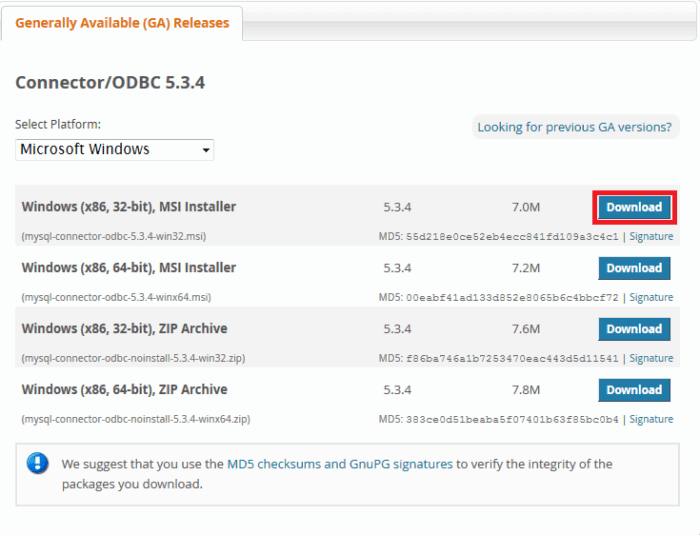Open Signature link for win32.msi file
This screenshot has width=700, height=535.
point(651,236)
